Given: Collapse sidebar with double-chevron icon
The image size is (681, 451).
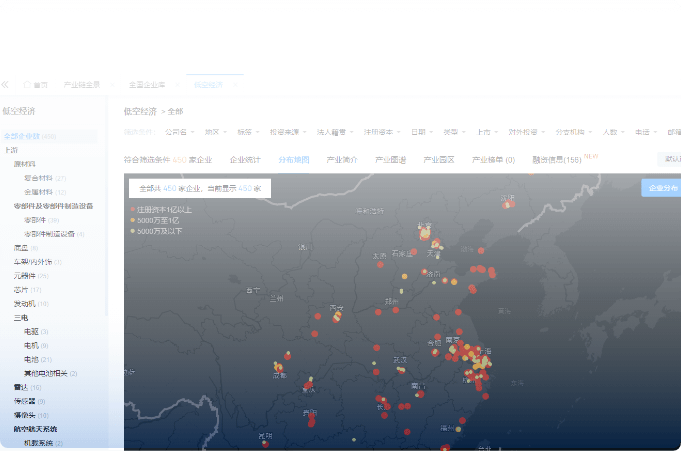Looking at the screenshot, I should point(5,85).
